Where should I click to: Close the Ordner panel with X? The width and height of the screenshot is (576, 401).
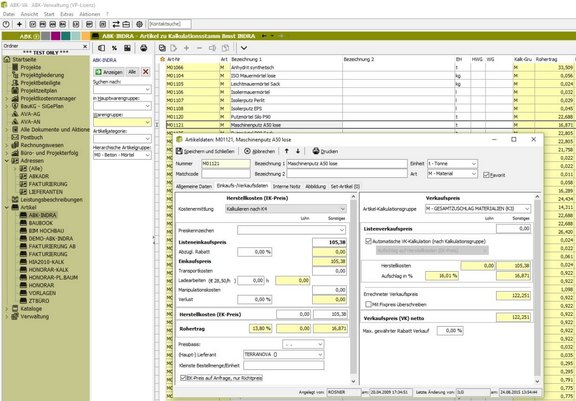point(85,46)
